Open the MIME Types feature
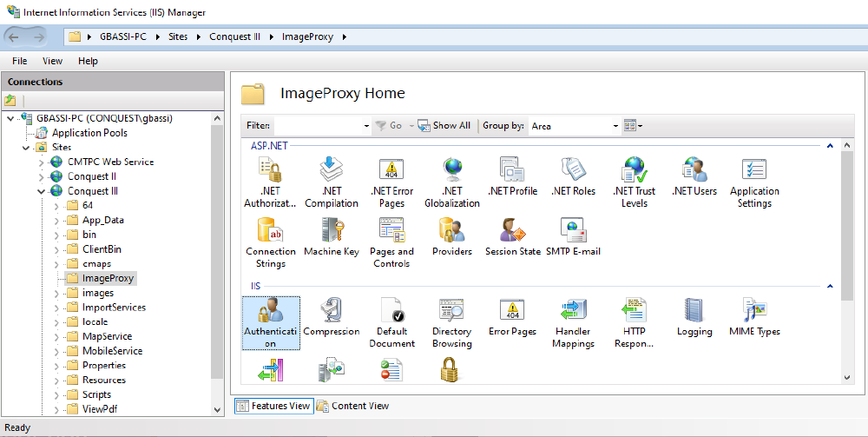 point(754,318)
